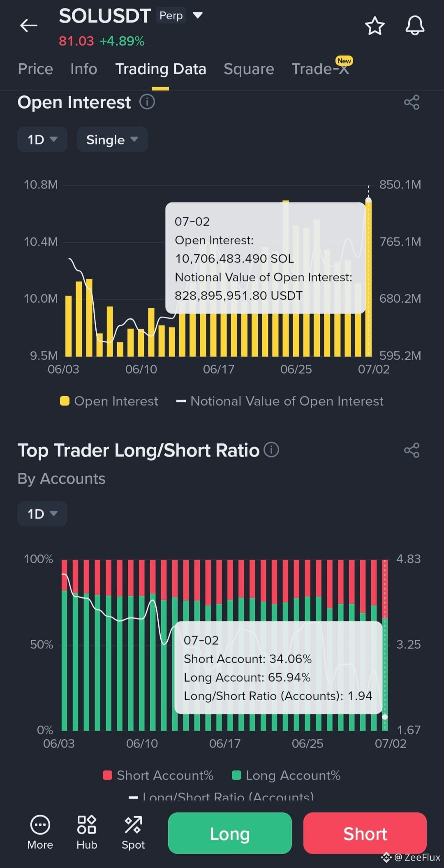Share the Open Interest chart
This screenshot has height=868, width=444.
(x=412, y=102)
